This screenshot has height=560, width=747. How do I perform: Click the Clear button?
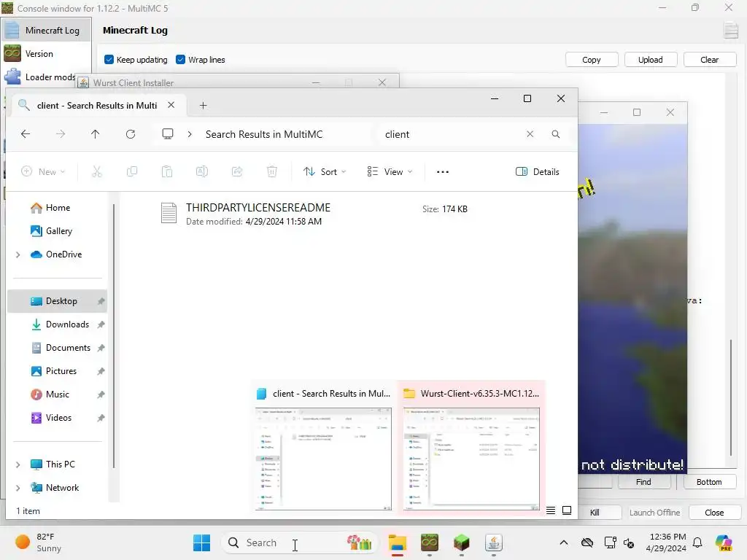pos(709,60)
